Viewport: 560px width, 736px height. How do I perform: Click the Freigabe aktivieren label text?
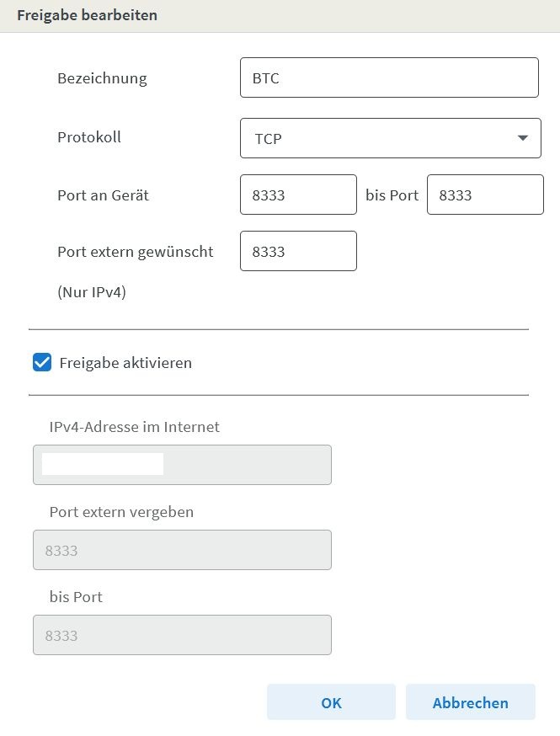[125, 363]
